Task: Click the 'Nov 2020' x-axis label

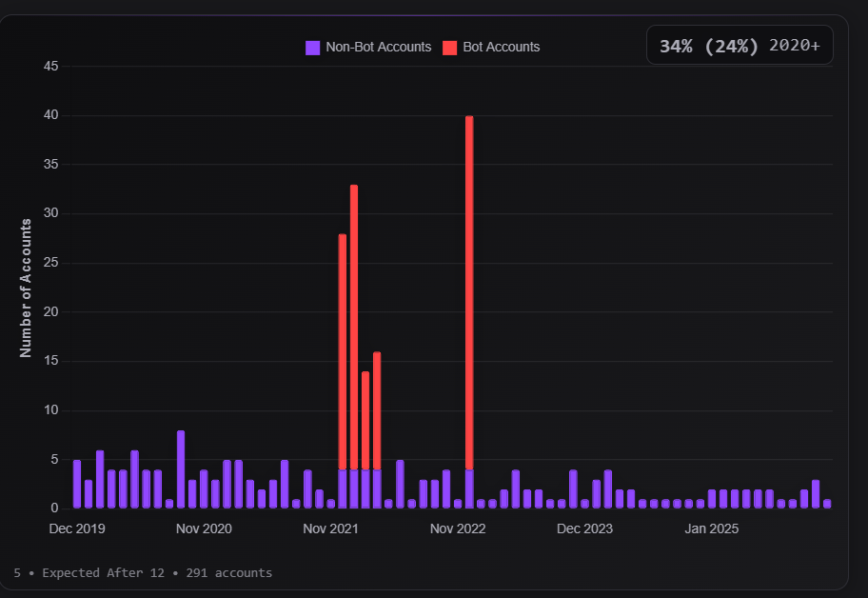Action: pos(204,528)
